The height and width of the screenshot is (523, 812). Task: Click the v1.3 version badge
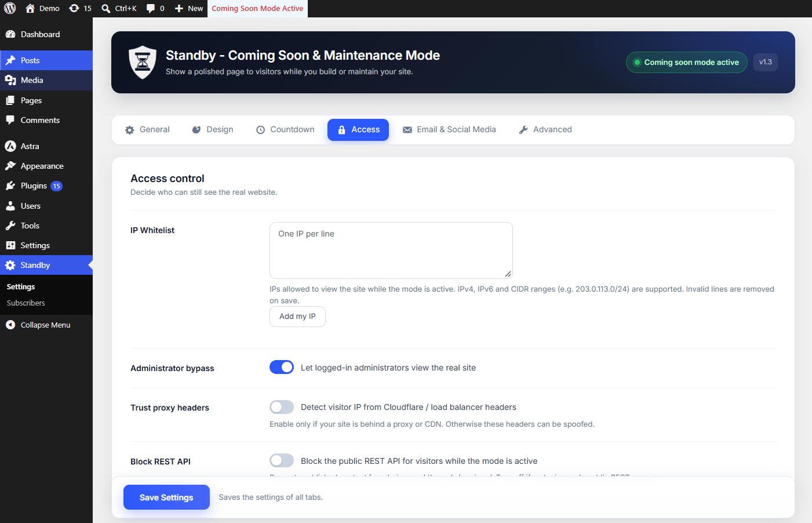click(766, 62)
